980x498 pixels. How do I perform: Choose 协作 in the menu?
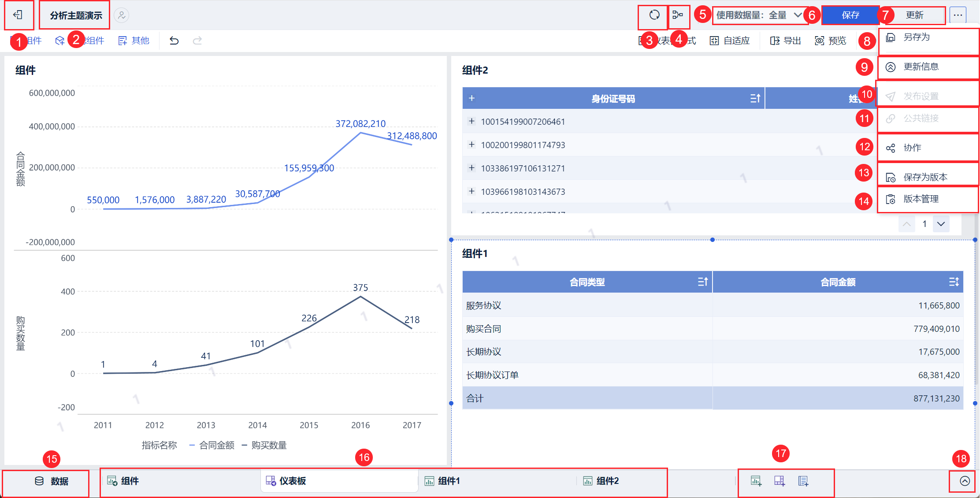929,148
